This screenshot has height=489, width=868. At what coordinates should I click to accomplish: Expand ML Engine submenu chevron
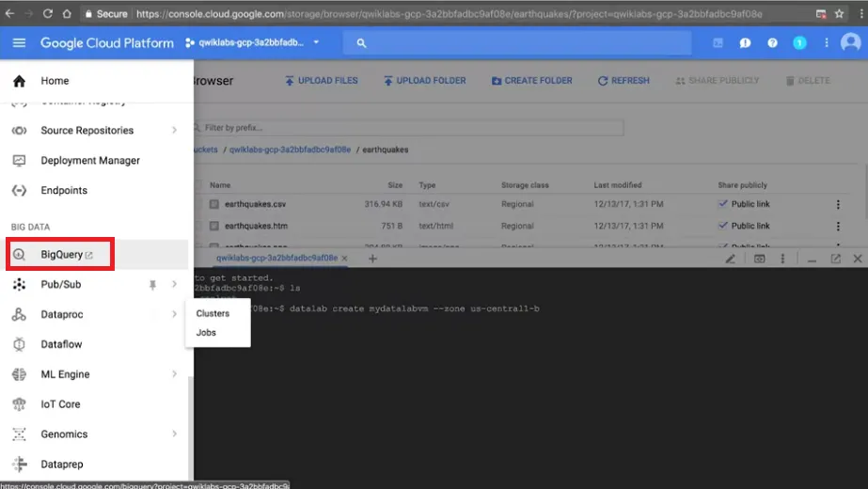(x=174, y=374)
